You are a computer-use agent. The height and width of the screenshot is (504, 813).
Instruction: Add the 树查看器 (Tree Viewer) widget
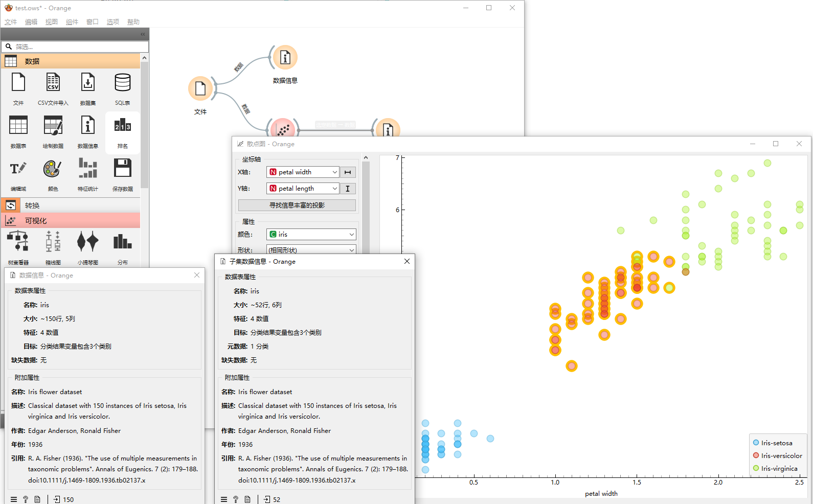pyautogui.click(x=18, y=247)
